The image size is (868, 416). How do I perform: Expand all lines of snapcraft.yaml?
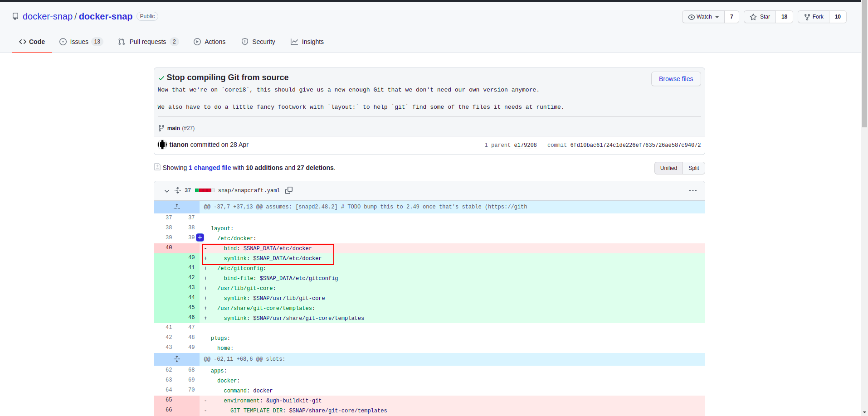(x=178, y=190)
